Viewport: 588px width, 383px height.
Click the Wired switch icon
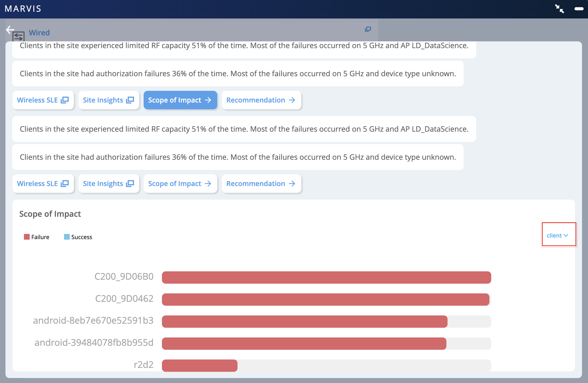click(18, 36)
